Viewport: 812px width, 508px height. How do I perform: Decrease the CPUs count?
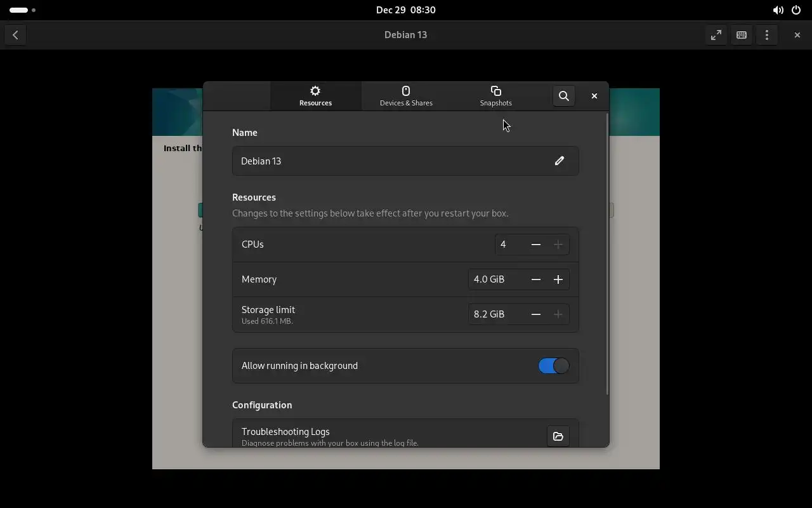coord(536,244)
